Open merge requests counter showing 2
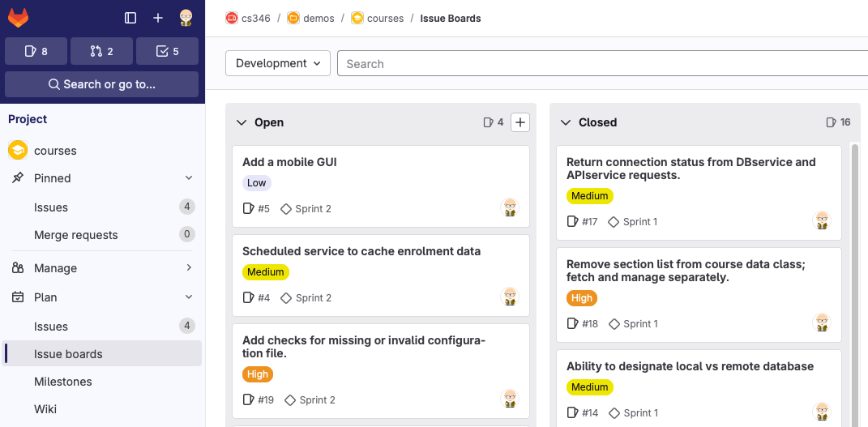This screenshot has width=868, height=427. [101, 51]
